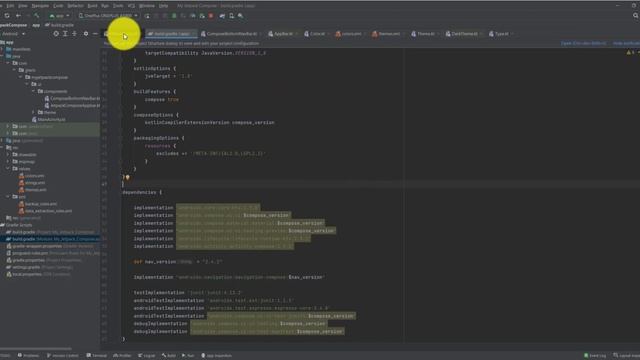Switch to the build.gradle (:app) editor tab
Image resolution: width=640 pixels, height=360 pixels.
coord(171,34)
